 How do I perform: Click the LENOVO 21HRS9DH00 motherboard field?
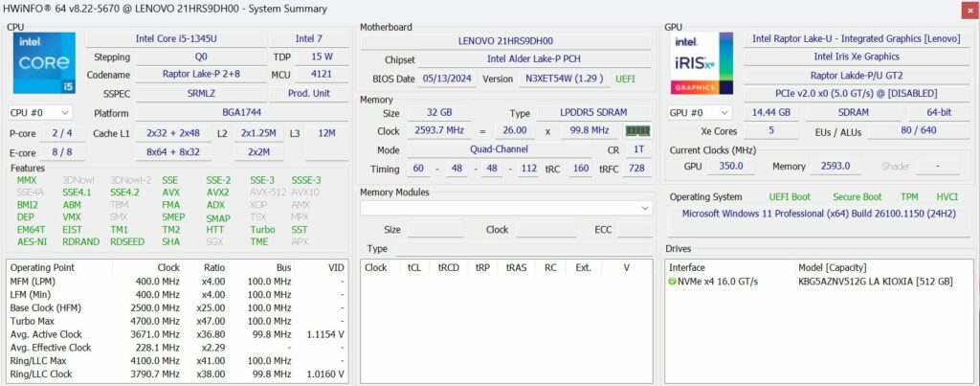point(505,40)
